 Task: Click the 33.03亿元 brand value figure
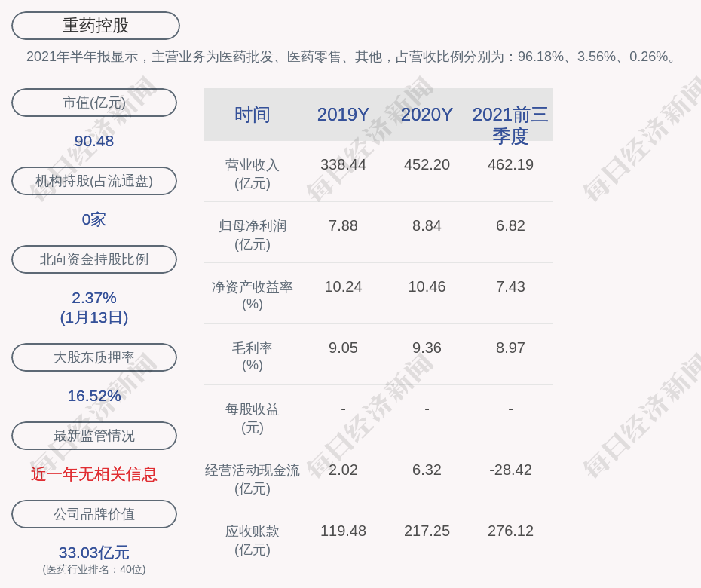pos(94,553)
